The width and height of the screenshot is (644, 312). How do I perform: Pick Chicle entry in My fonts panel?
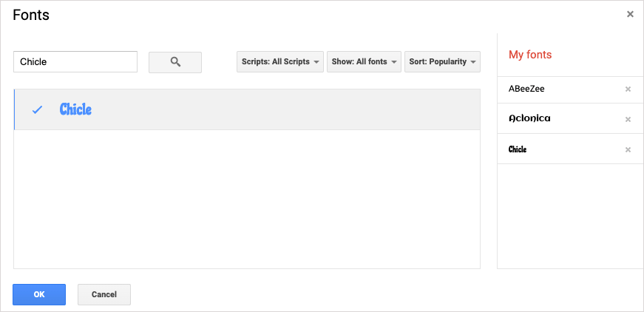pyautogui.click(x=518, y=149)
